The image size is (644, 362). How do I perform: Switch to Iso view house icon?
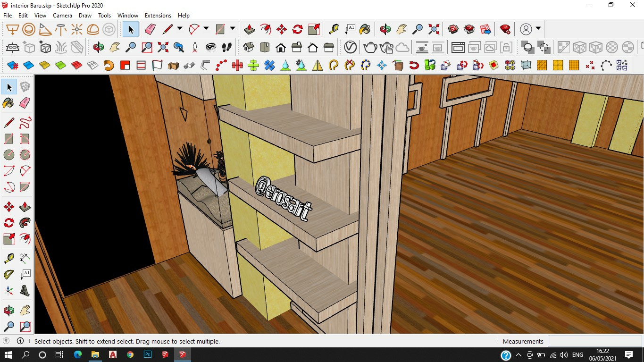click(x=249, y=47)
